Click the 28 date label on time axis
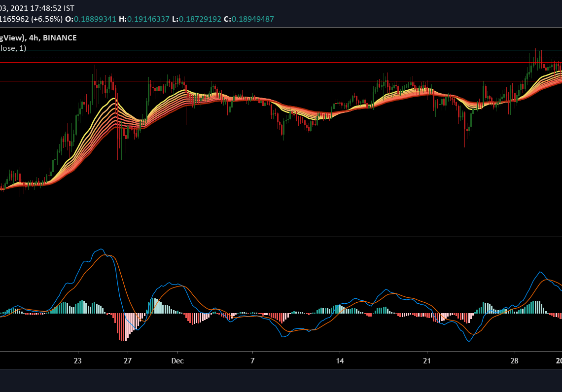Screen dimensions: 562x392 point(515,360)
